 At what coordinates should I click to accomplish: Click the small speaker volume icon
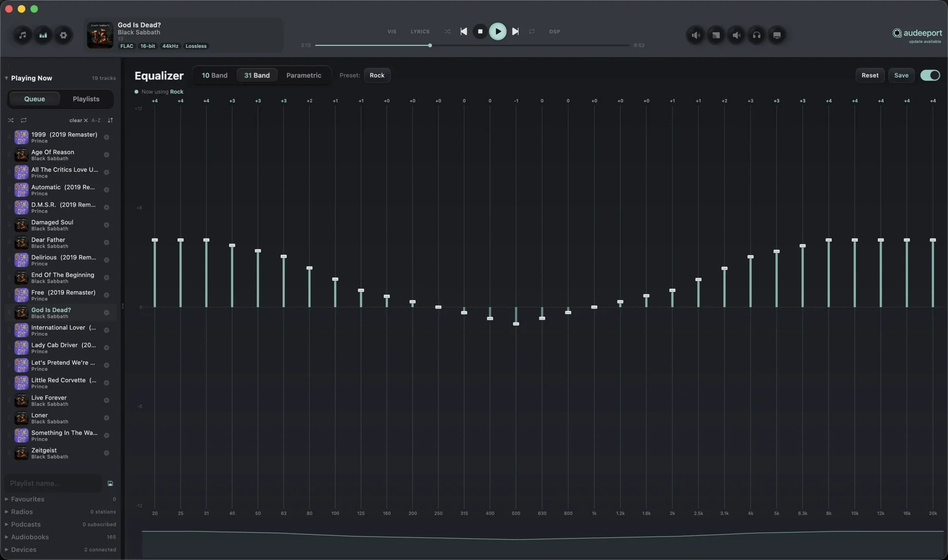(736, 35)
